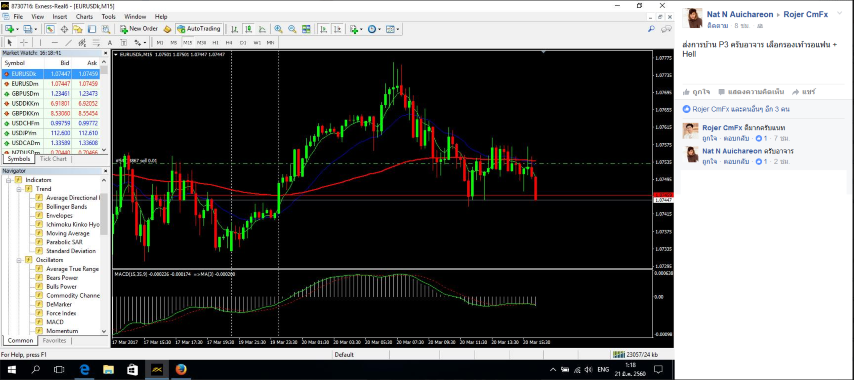Zoom out of the chart
The image size is (854, 380).
(292, 29)
